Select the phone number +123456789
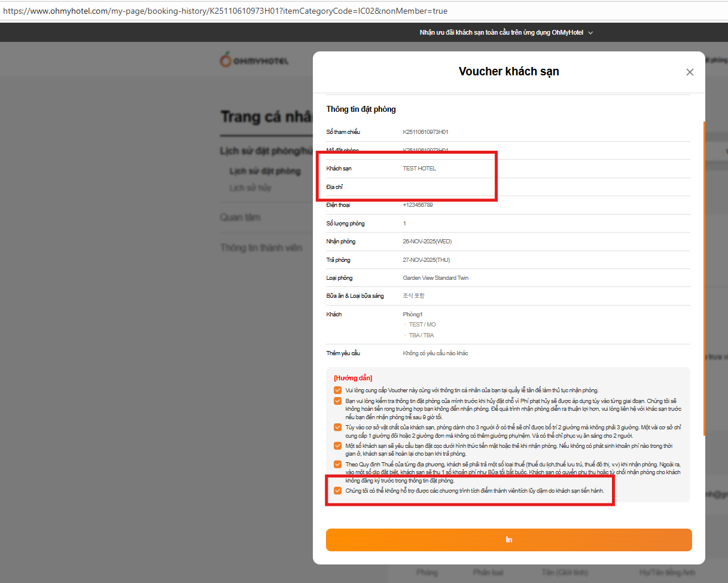 point(418,205)
